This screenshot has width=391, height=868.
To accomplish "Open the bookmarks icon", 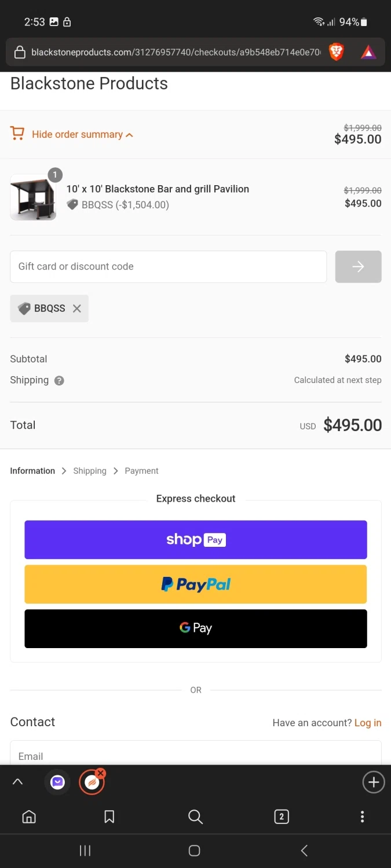I will pyautogui.click(x=109, y=816).
